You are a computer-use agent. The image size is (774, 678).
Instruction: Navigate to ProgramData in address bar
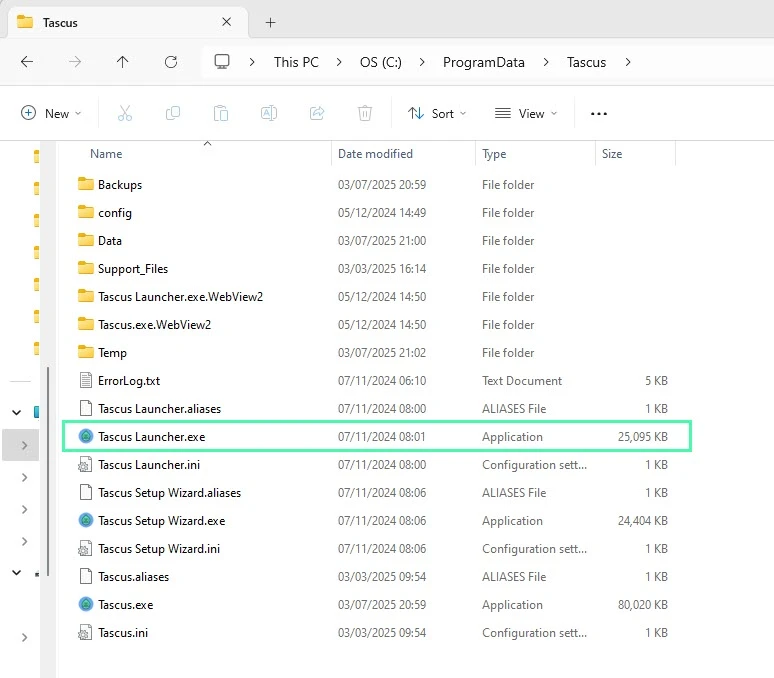point(484,62)
